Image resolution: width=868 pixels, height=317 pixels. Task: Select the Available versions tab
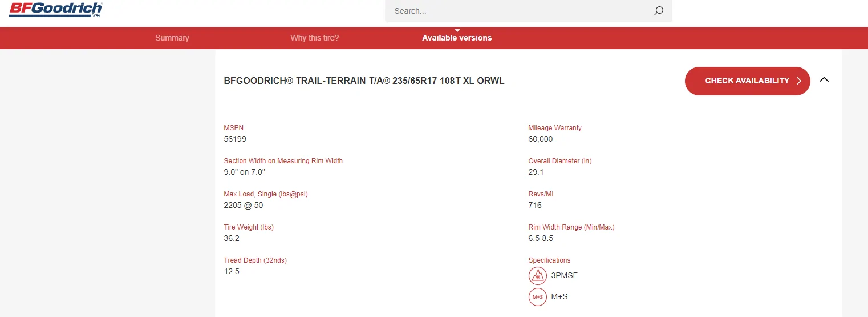(457, 38)
